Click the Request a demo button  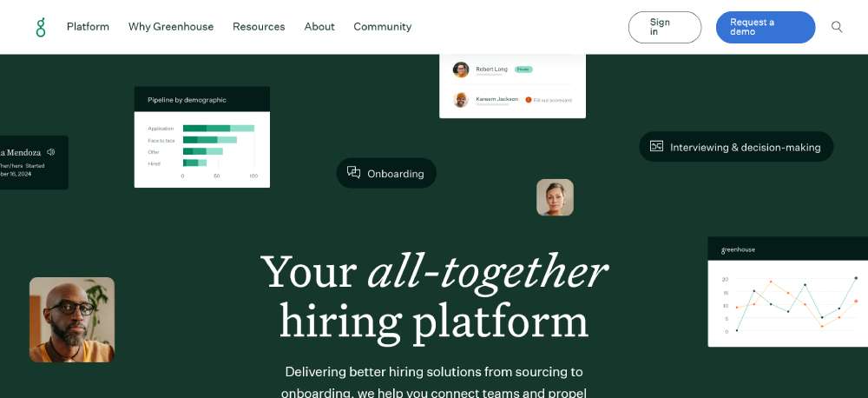coord(766,27)
